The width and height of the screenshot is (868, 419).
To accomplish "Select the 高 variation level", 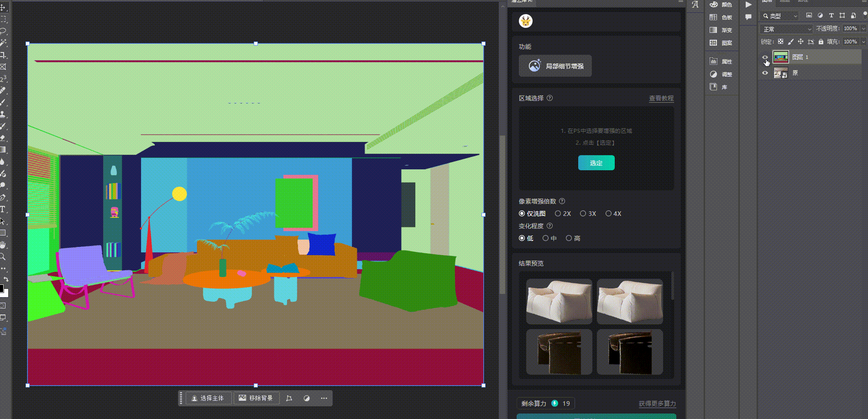I will (573, 238).
